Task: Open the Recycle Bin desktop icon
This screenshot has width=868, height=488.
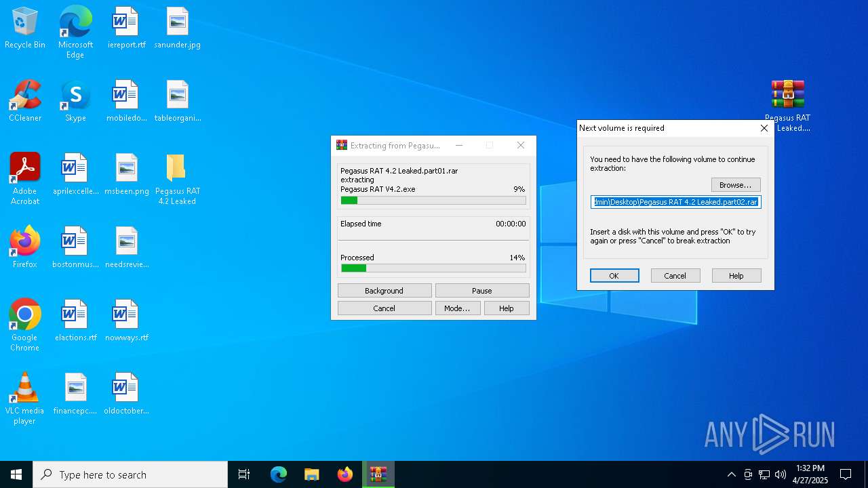Action: [x=25, y=28]
